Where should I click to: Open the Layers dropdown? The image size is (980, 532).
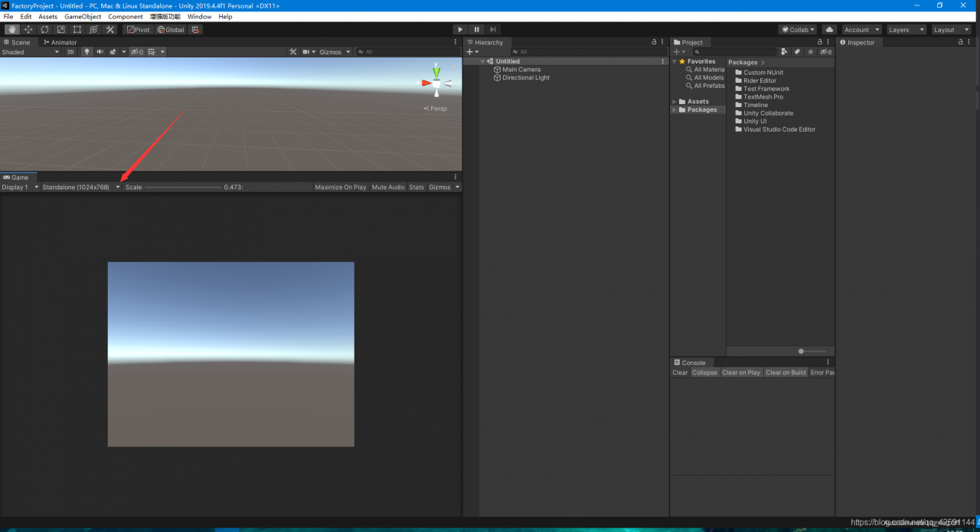pyautogui.click(x=906, y=30)
